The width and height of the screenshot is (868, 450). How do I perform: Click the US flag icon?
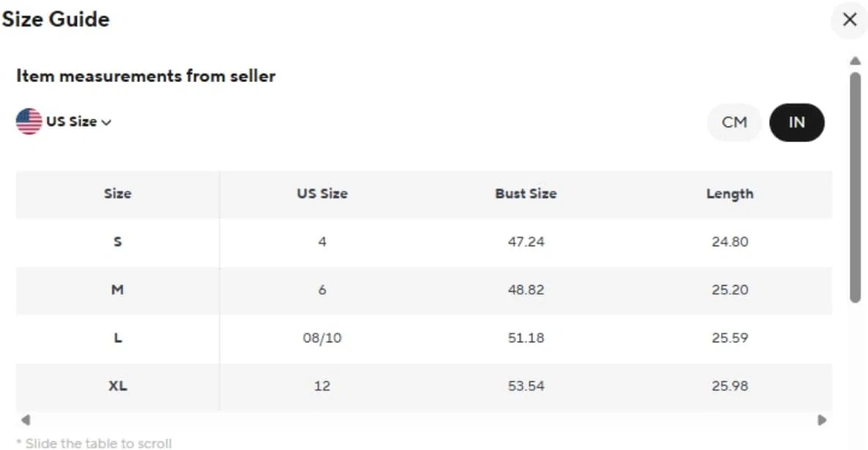[29, 121]
